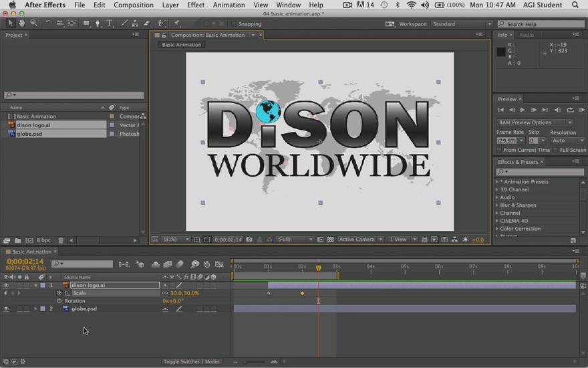Expand the Animation Presets category

(x=497, y=182)
